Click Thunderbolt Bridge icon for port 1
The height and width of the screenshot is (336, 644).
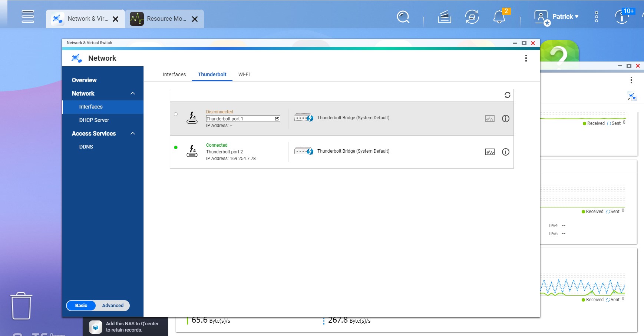[x=304, y=118]
